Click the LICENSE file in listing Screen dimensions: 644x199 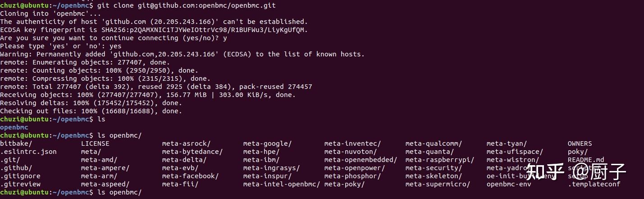click(x=95, y=143)
